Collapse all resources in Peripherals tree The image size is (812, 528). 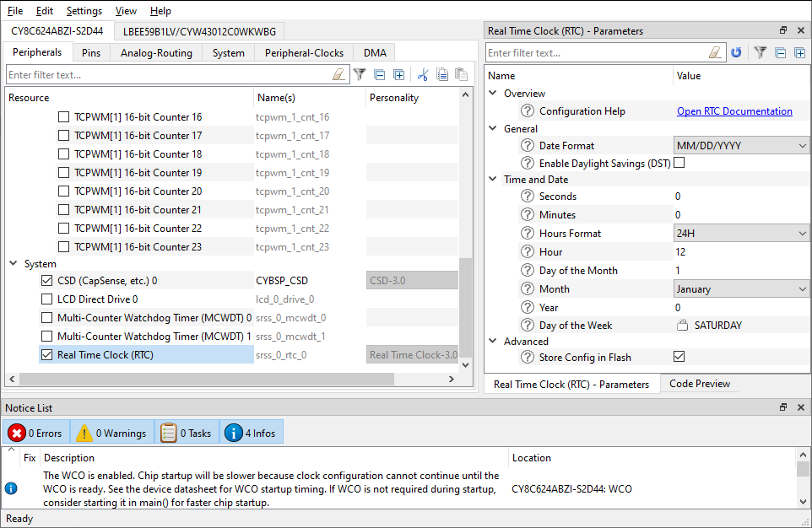point(380,74)
